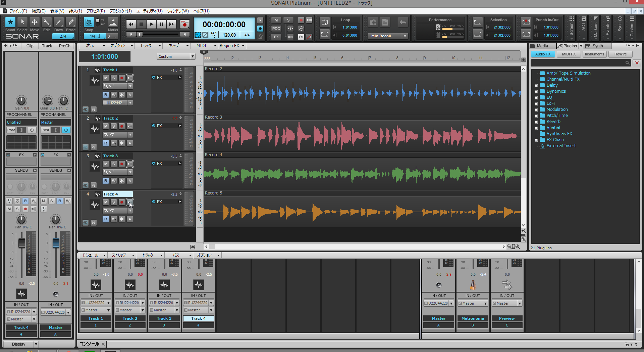This screenshot has width=644, height=352.
Task: Open ヘルプ(H) menu
Action: [x=201, y=11]
